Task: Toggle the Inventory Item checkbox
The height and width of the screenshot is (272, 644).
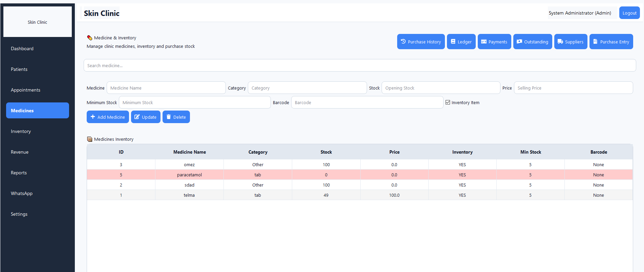Action: [448, 102]
